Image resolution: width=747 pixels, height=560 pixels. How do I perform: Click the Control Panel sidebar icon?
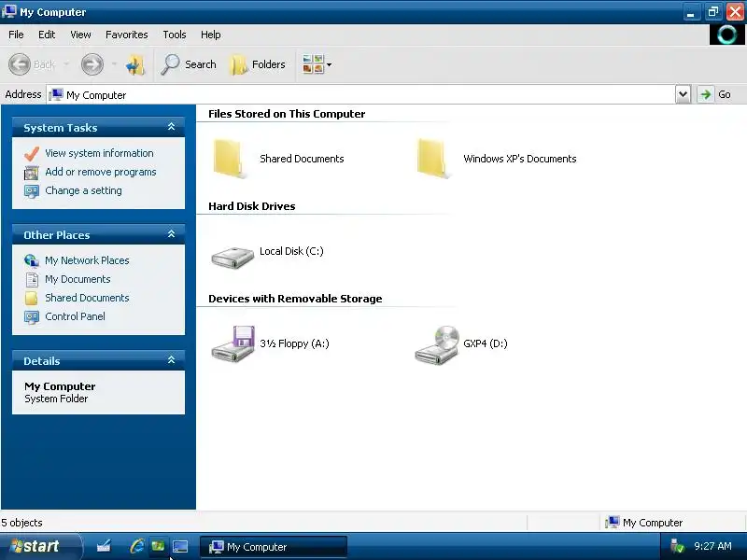pyautogui.click(x=32, y=316)
